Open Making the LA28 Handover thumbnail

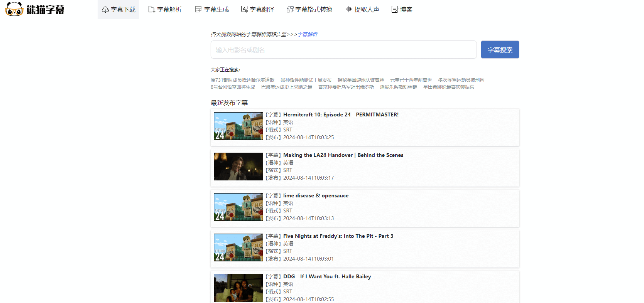point(238,167)
